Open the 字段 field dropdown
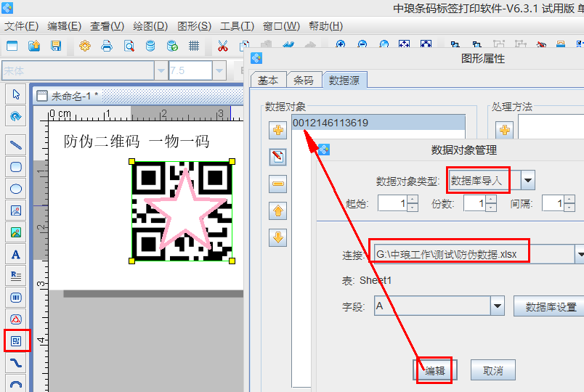 click(x=498, y=306)
